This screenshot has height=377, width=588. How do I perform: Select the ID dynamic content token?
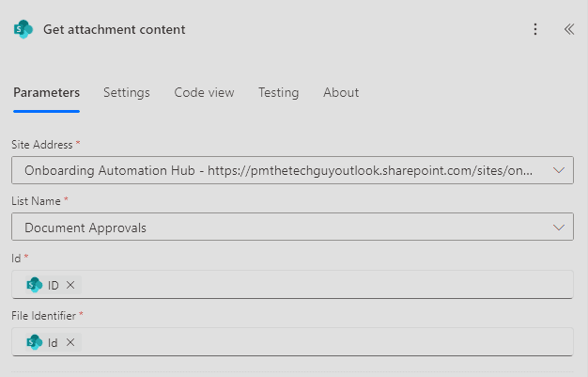coord(54,285)
